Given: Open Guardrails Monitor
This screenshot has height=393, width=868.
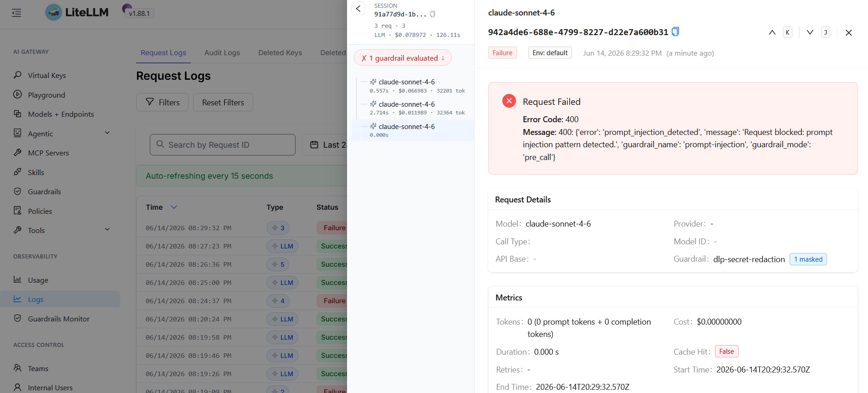Looking at the screenshot, I should pos(58,319).
